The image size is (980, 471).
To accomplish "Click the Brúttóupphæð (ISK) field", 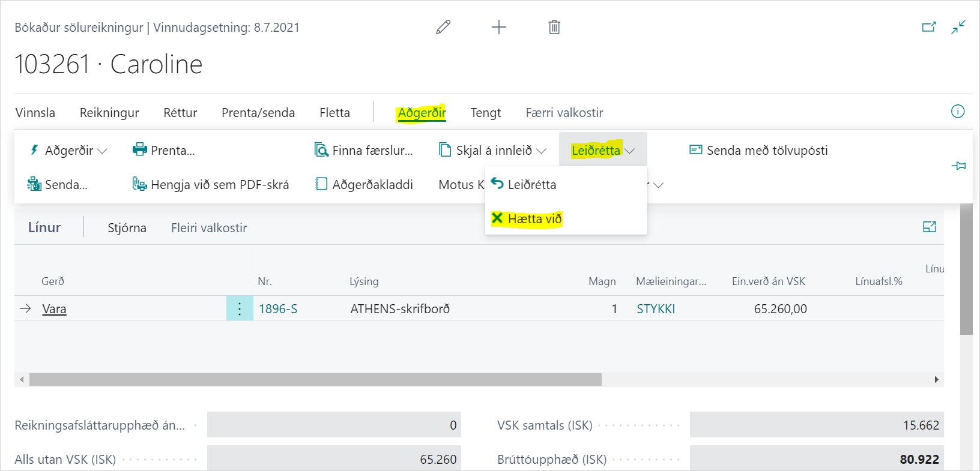I will 816,459.
